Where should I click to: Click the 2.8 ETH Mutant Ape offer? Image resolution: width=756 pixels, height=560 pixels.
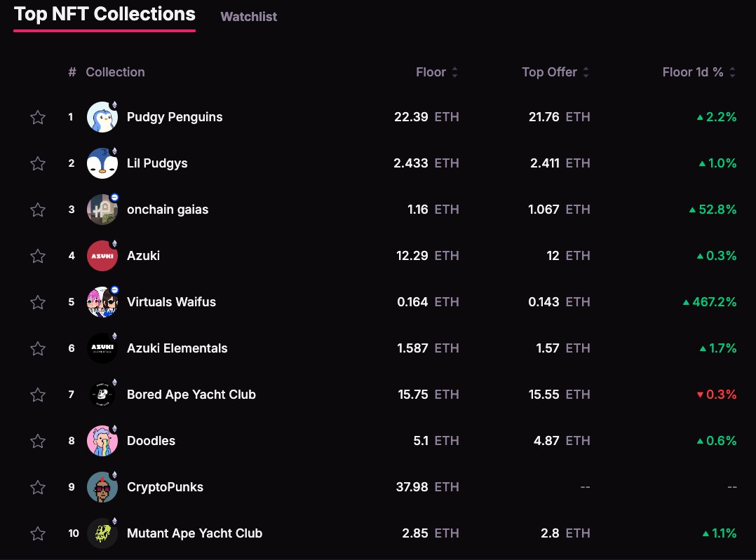point(565,533)
